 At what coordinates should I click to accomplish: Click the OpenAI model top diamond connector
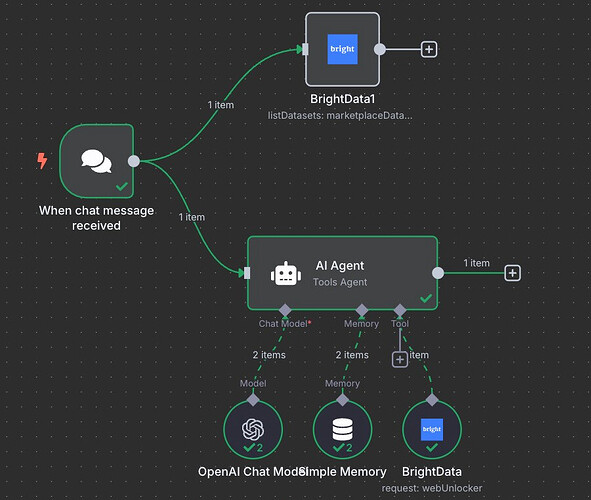(x=253, y=400)
